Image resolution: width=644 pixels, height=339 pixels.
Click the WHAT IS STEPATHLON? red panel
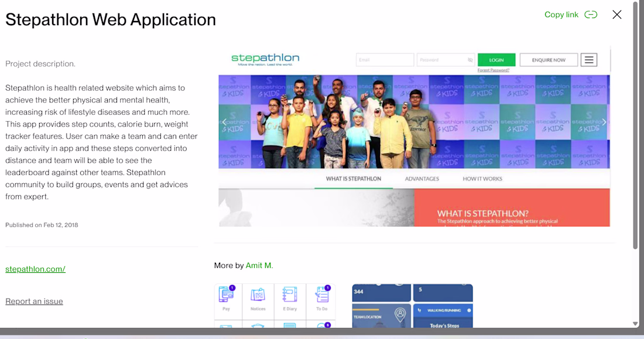(512, 207)
